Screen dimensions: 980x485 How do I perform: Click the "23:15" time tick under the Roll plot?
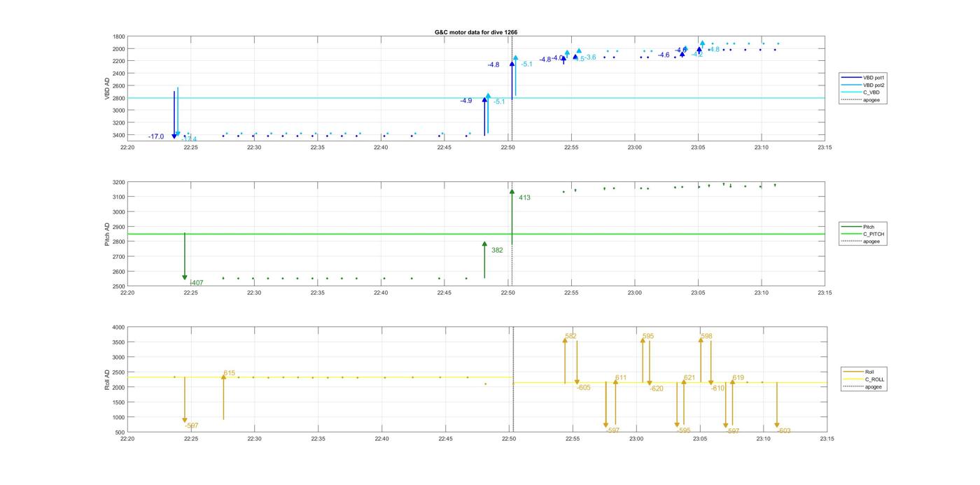pos(827,439)
